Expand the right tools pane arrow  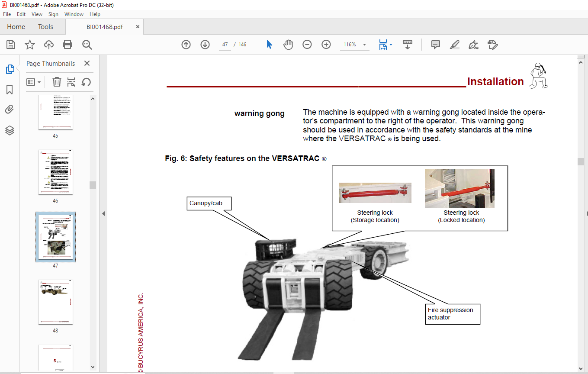(587, 213)
